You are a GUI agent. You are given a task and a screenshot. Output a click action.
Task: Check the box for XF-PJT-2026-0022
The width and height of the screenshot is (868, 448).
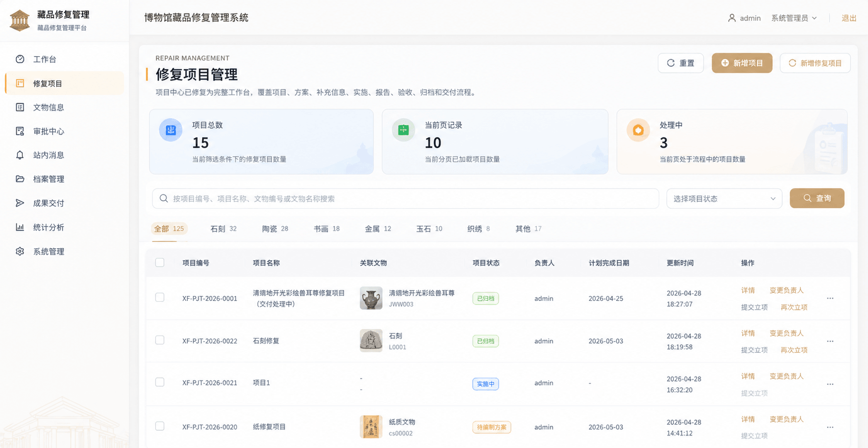pyautogui.click(x=160, y=340)
